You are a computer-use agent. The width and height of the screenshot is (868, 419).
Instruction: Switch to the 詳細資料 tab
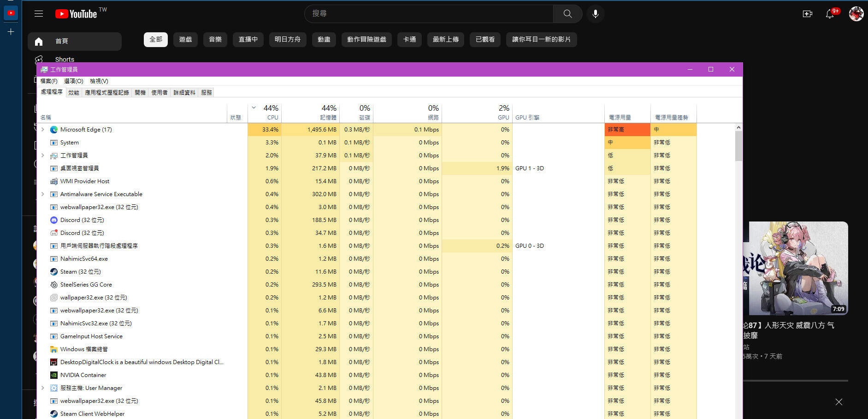184,92
